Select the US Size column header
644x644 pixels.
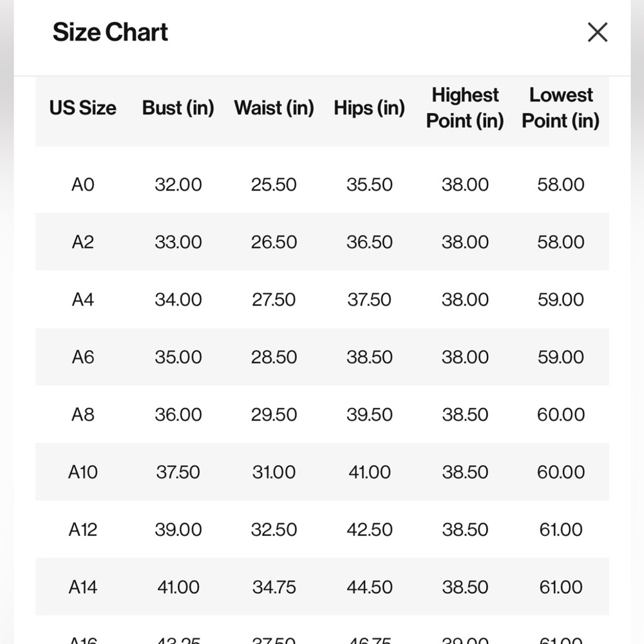[82, 108]
